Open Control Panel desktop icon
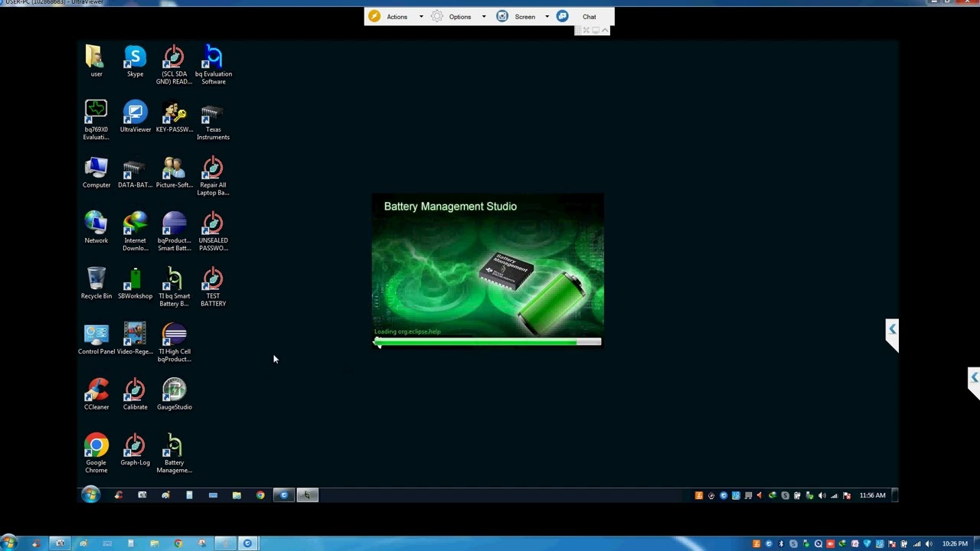The width and height of the screenshot is (980, 551). [96, 339]
